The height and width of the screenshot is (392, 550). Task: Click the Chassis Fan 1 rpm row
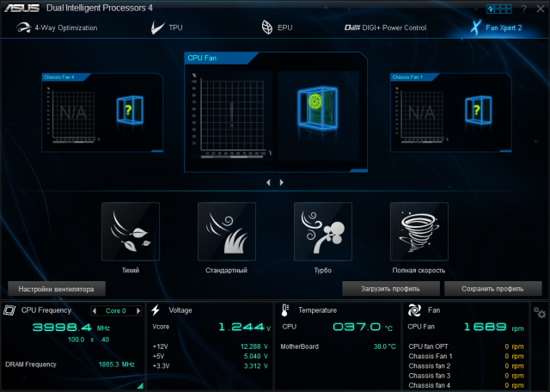pyautogui.click(x=466, y=356)
